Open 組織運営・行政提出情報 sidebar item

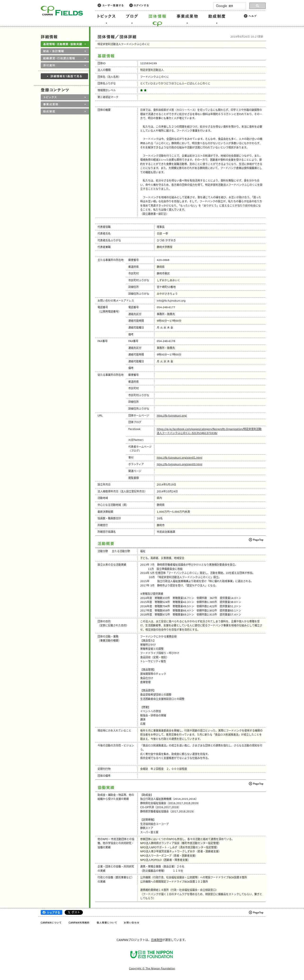pyautogui.click(x=64, y=58)
